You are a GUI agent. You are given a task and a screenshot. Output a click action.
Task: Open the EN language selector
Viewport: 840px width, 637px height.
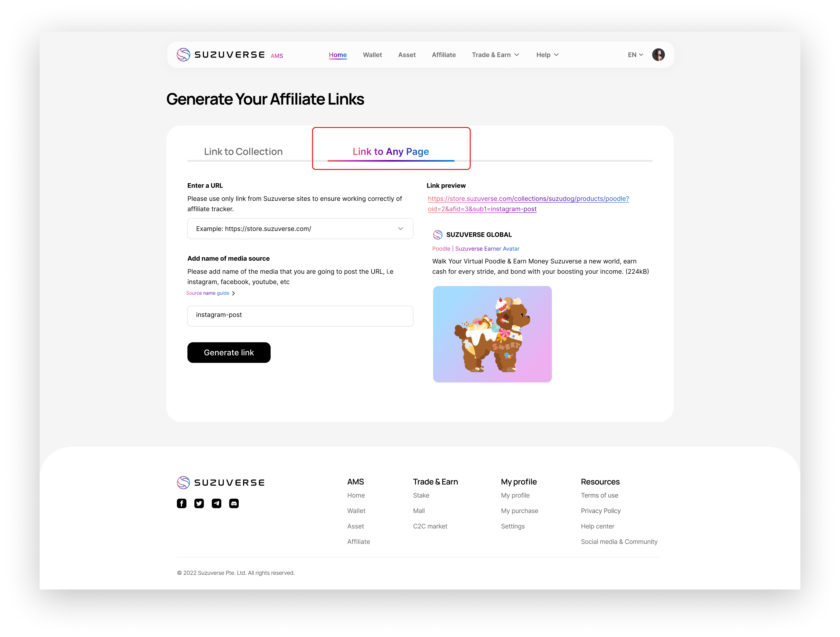pos(635,55)
